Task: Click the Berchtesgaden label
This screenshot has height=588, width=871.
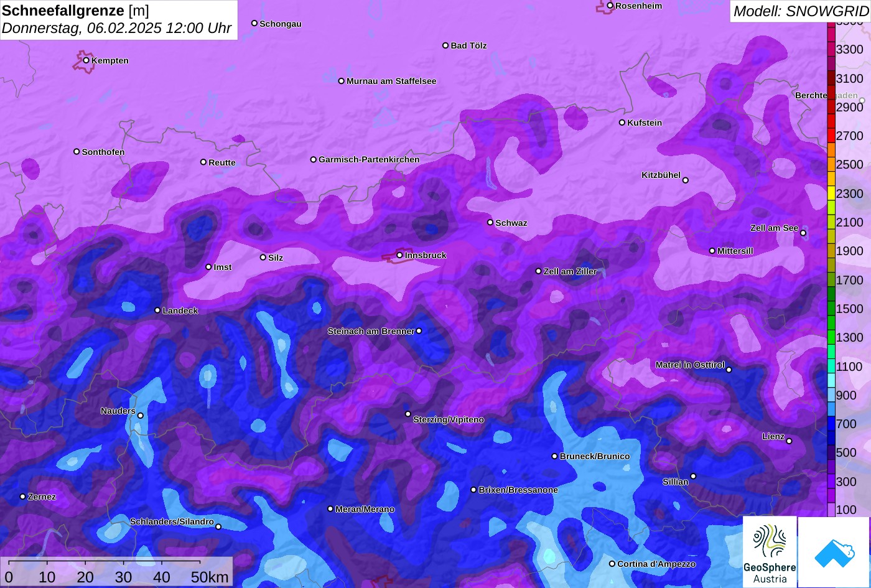Action: point(826,95)
